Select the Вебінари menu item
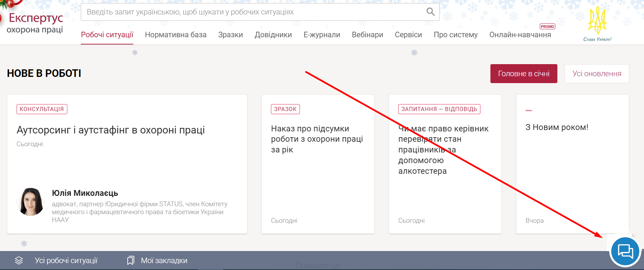This screenshot has width=644, height=270. click(x=368, y=35)
